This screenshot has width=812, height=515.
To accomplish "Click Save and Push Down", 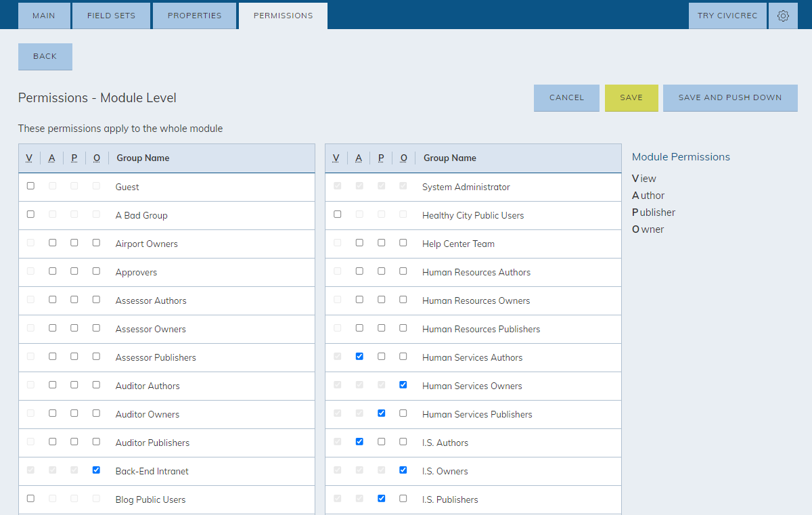I will tap(730, 98).
